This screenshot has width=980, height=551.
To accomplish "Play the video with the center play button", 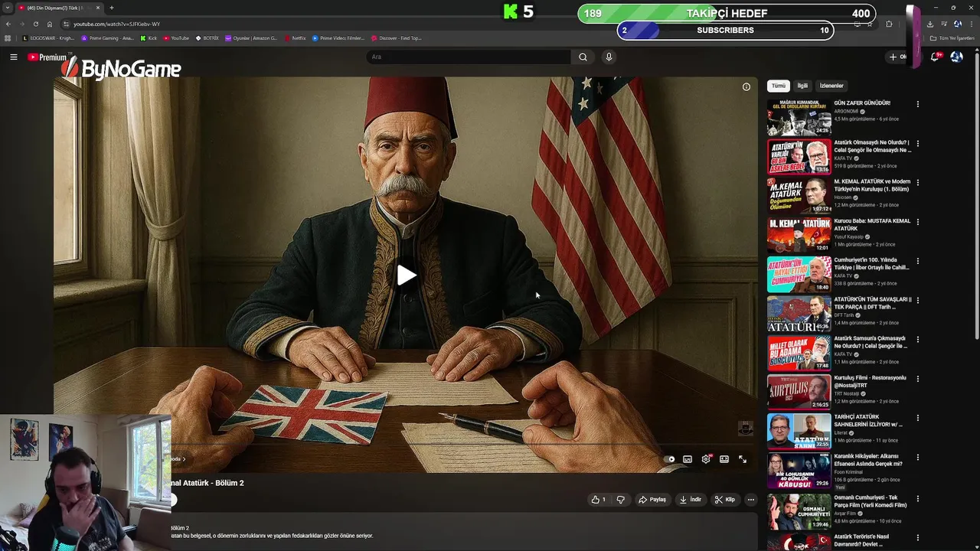I will pyautogui.click(x=406, y=275).
